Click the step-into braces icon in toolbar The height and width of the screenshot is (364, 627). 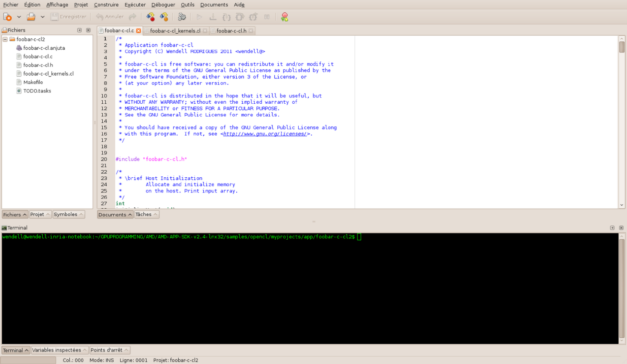click(227, 17)
